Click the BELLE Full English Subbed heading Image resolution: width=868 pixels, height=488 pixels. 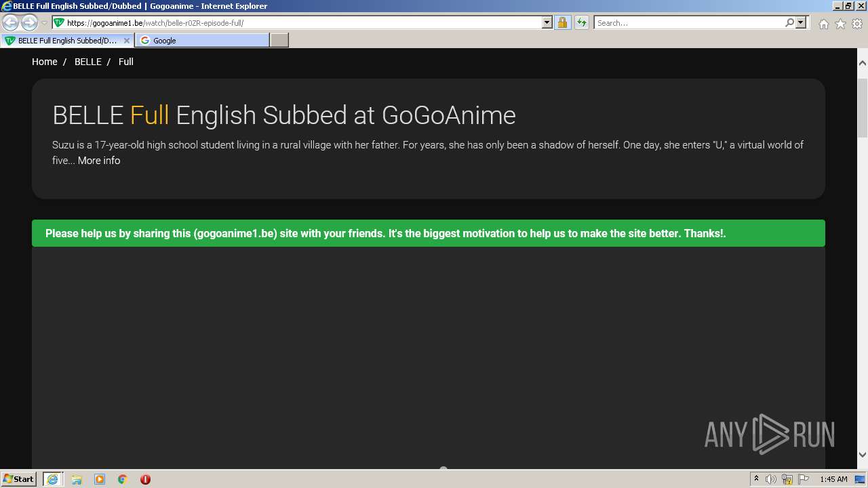coord(284,115)
